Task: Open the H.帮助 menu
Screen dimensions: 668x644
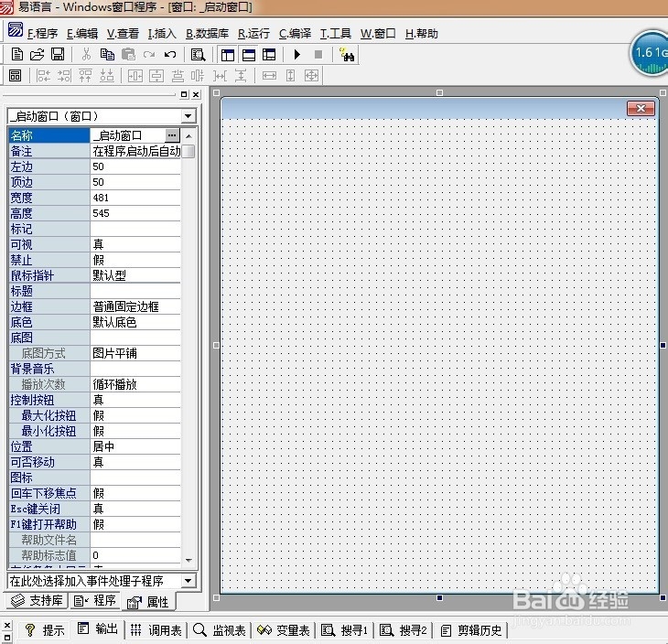Action: pos(421,34)
